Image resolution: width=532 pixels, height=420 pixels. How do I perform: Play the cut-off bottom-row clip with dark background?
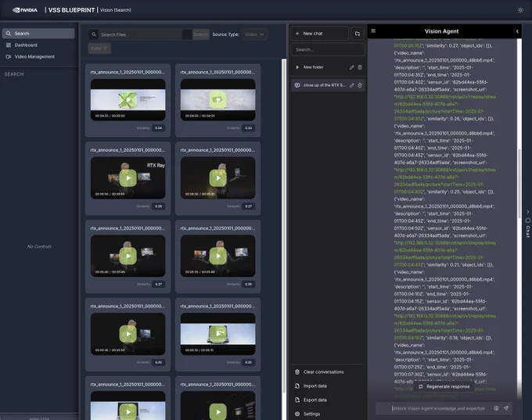(x=217, y=411)
